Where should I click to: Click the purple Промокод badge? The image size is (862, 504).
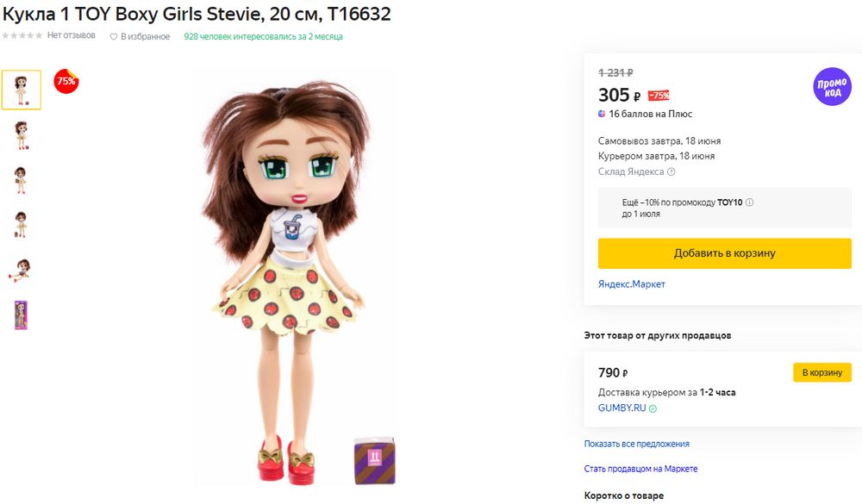[833, 87]
